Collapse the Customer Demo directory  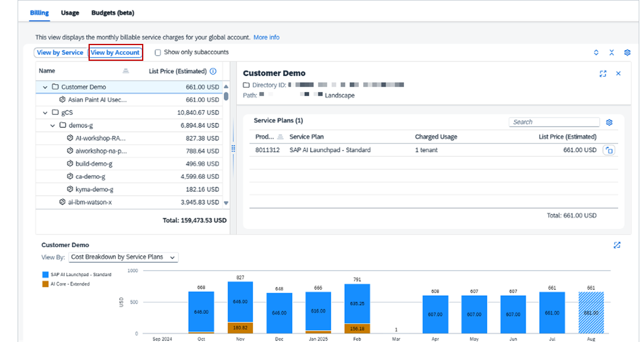(45, 87)
